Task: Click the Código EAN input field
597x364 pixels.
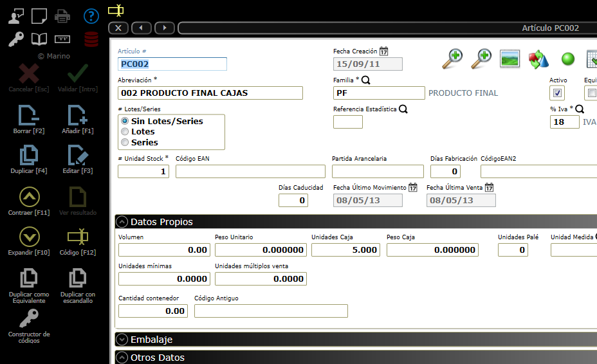Action: (x=250, y=172)
